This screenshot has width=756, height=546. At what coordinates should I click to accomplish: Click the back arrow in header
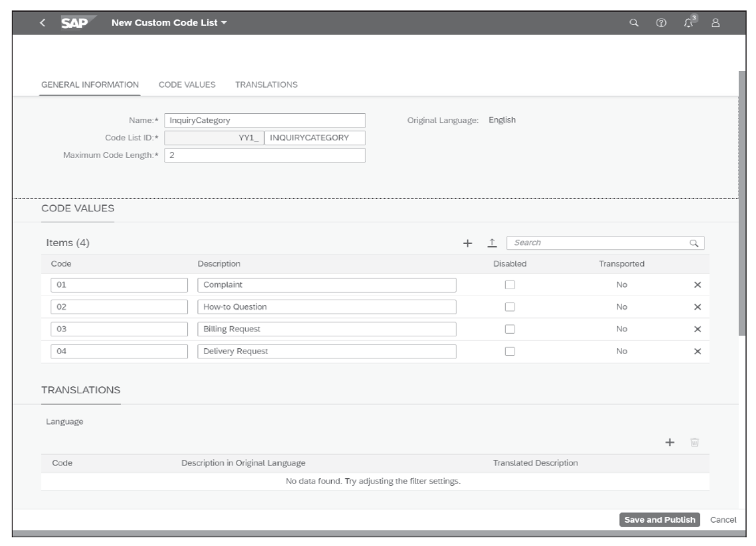coord(42,23)
